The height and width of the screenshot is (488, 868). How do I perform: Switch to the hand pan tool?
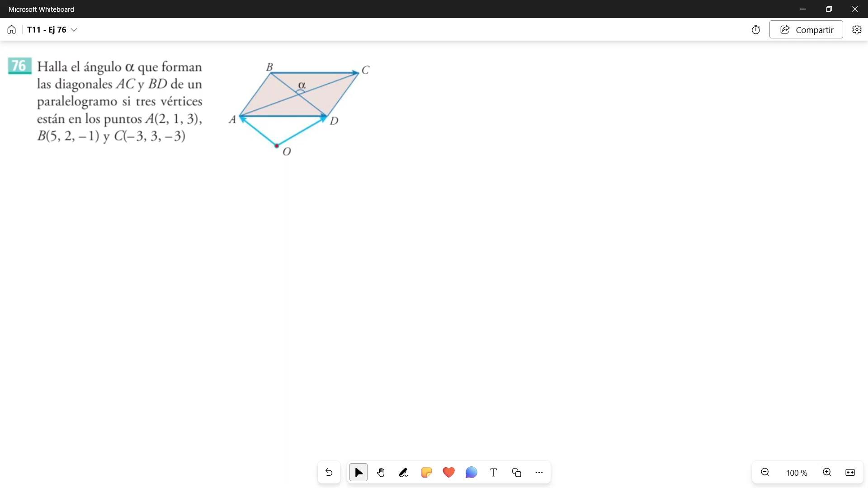[381, 473]
